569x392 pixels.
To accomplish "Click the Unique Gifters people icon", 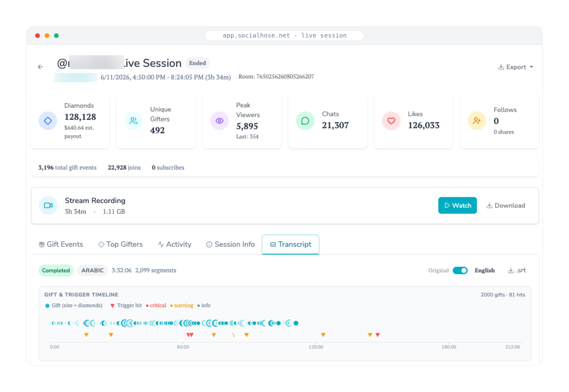I will click(134, 121).
